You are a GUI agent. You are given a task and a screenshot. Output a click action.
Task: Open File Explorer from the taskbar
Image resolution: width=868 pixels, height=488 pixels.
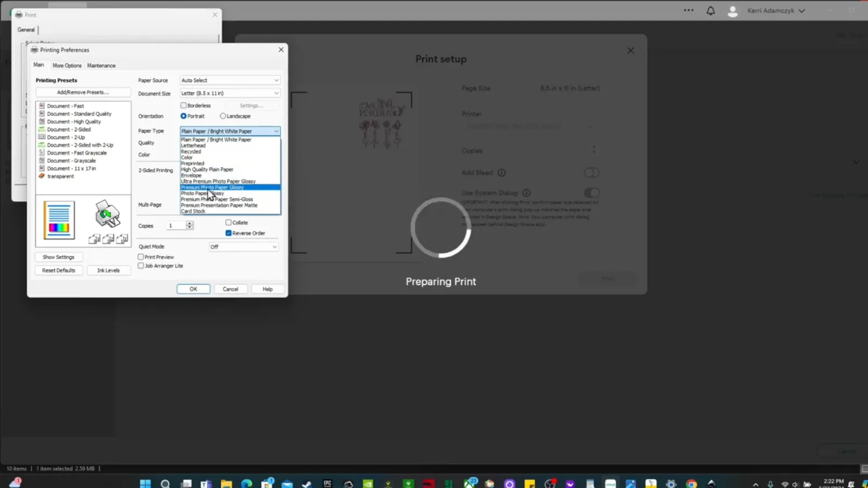point(226,484)
